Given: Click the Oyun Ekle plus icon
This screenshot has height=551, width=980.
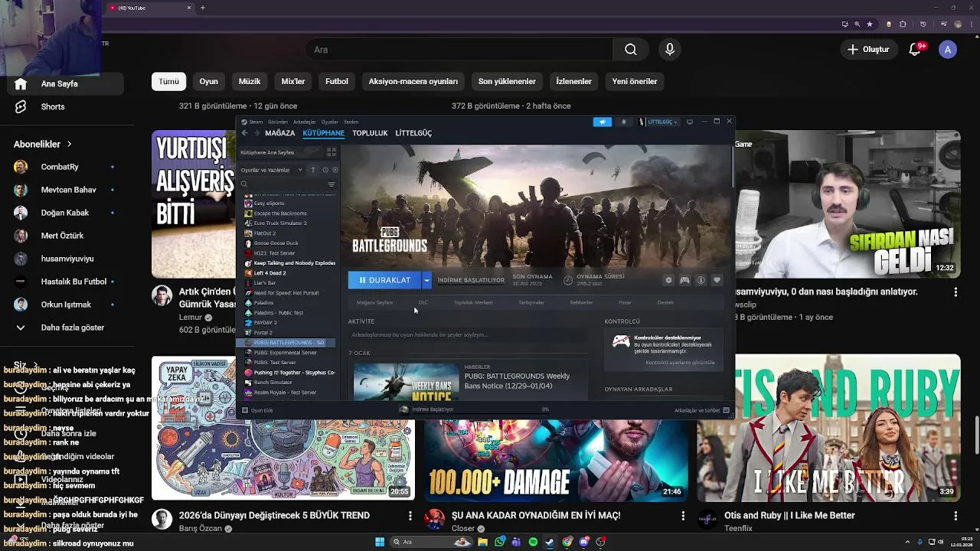Looking at the screenshot, I should point(245,410).
